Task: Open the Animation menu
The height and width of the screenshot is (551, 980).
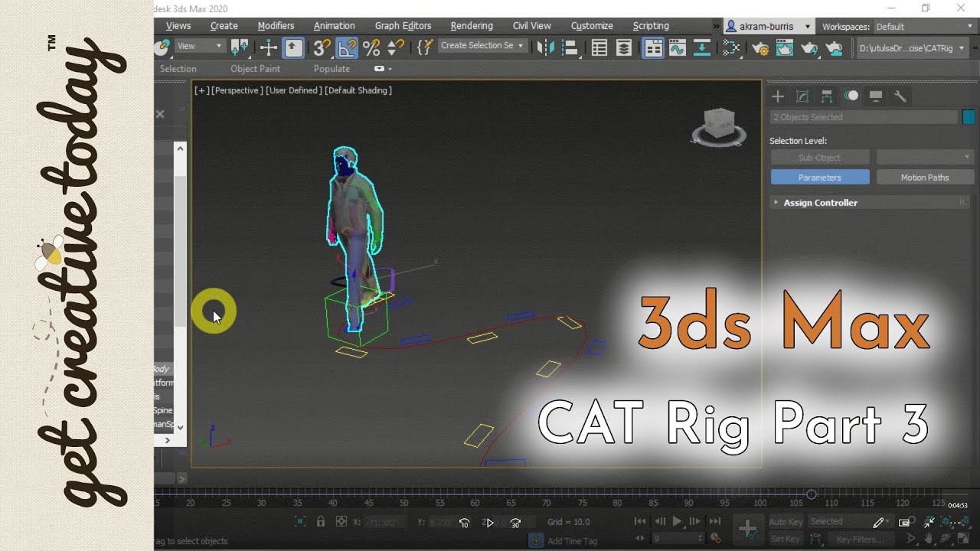Action: (x=335, y=26)
